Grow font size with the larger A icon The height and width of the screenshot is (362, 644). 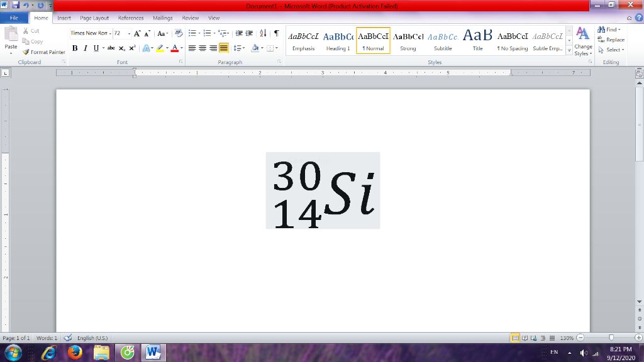coord(137,34)
